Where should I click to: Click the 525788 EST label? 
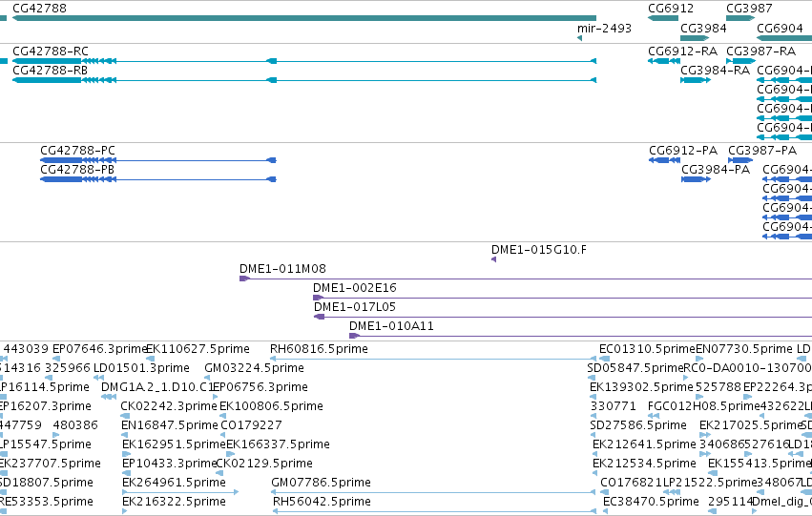(x=718, y=387)
